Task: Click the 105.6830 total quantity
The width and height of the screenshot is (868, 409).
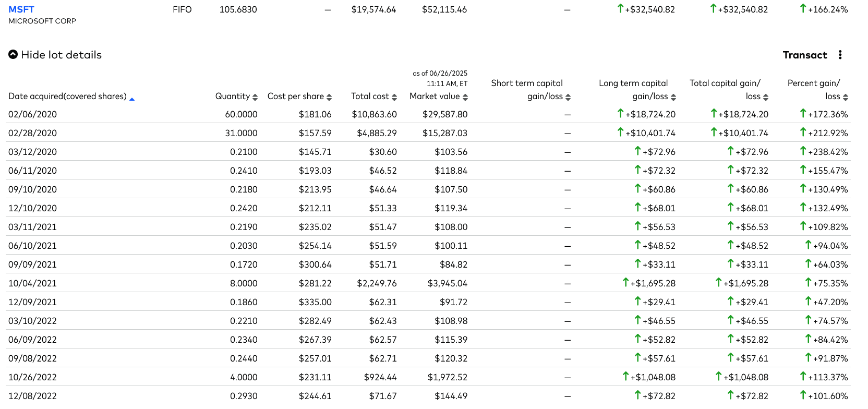Action: (x=238, y=9)
